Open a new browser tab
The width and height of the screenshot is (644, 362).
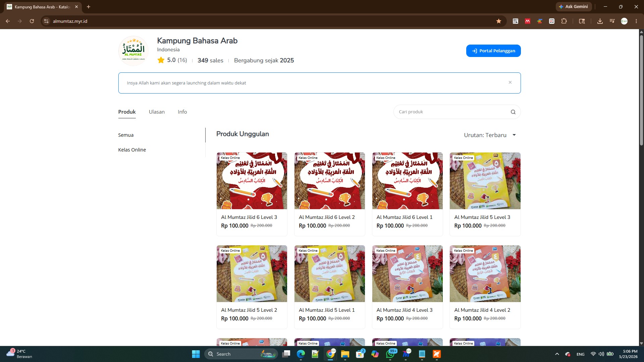pos(89,7)
